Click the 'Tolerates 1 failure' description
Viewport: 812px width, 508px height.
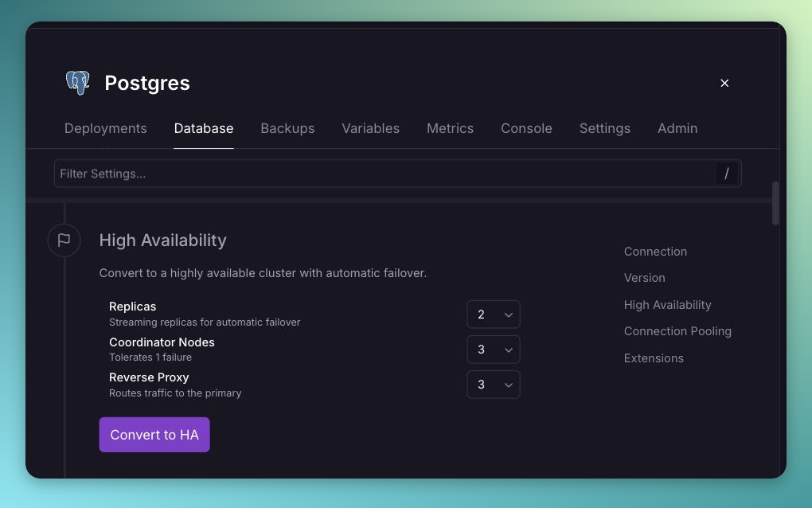click(150, 358)
